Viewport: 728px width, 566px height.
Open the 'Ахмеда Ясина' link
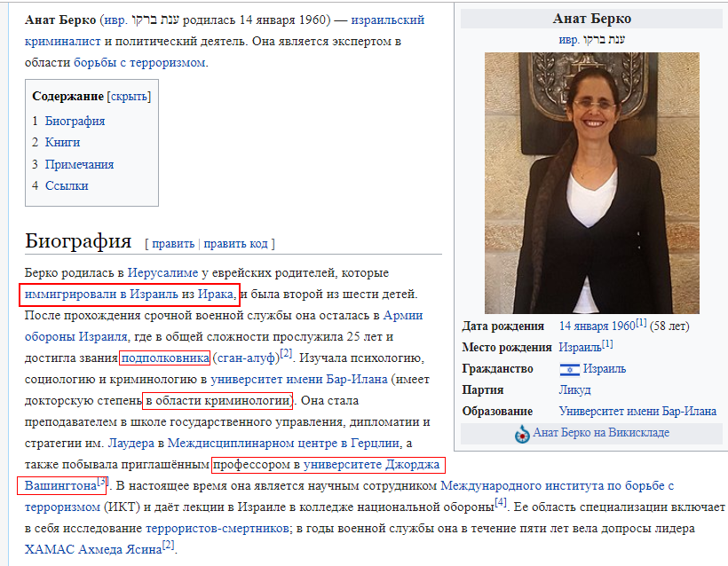click(x=120, y=550)
